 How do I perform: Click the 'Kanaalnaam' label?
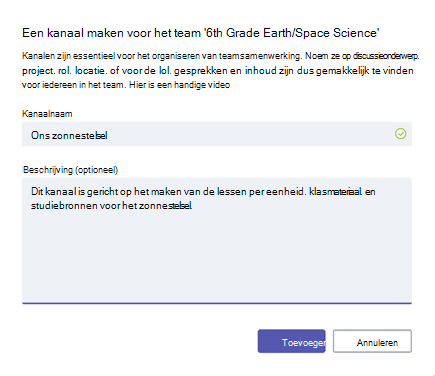47,114
